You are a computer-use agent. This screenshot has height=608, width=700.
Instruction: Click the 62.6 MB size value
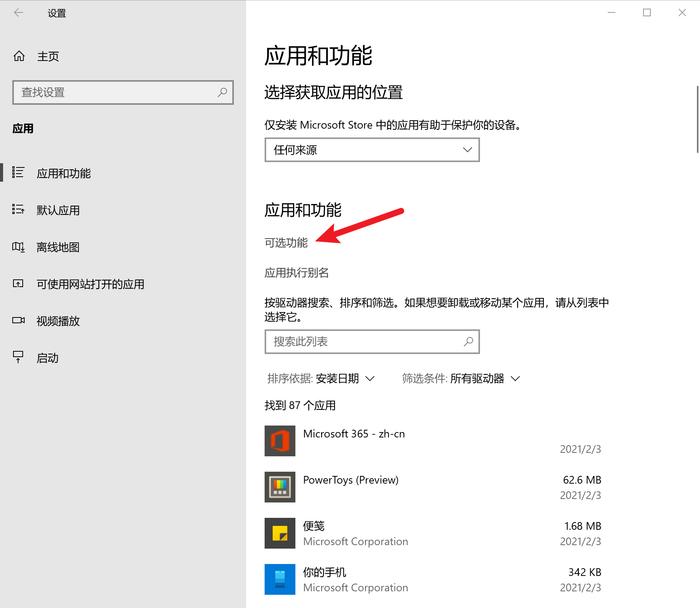(x=582, y=480)
